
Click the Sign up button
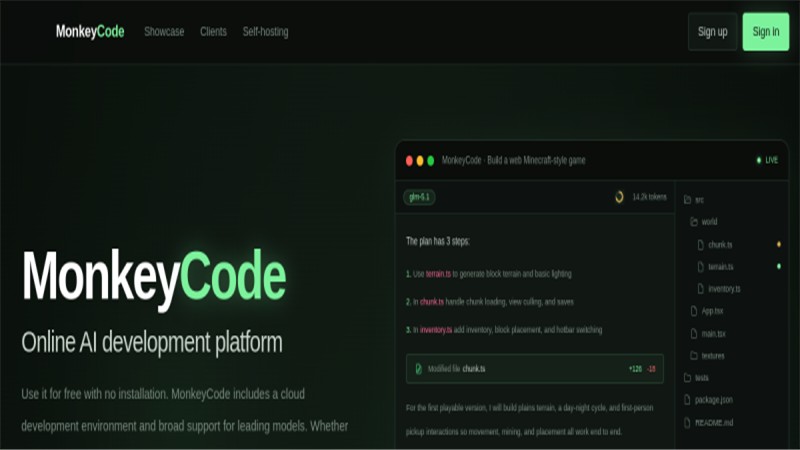[712, 32]
